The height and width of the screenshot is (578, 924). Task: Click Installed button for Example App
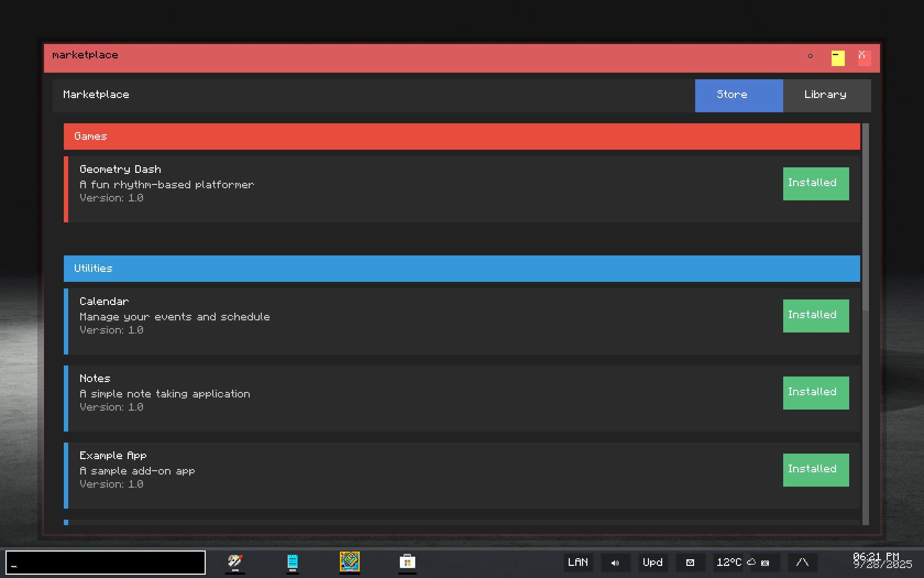tap(816, 470)
